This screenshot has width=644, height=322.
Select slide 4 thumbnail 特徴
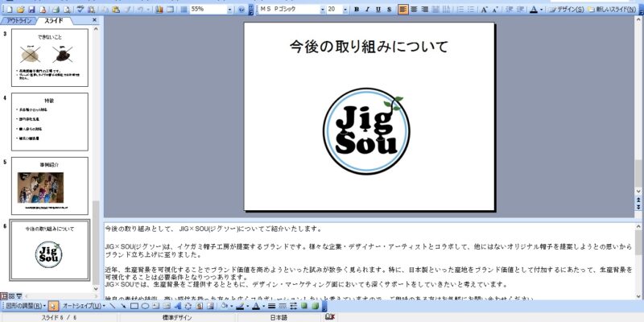[50, 122]
